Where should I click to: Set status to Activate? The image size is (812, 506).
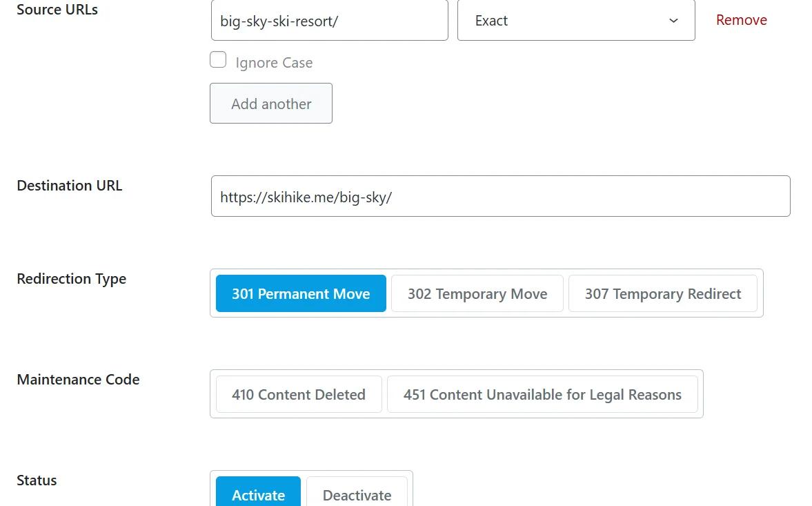pyautogui.click(x=258, y=492)
